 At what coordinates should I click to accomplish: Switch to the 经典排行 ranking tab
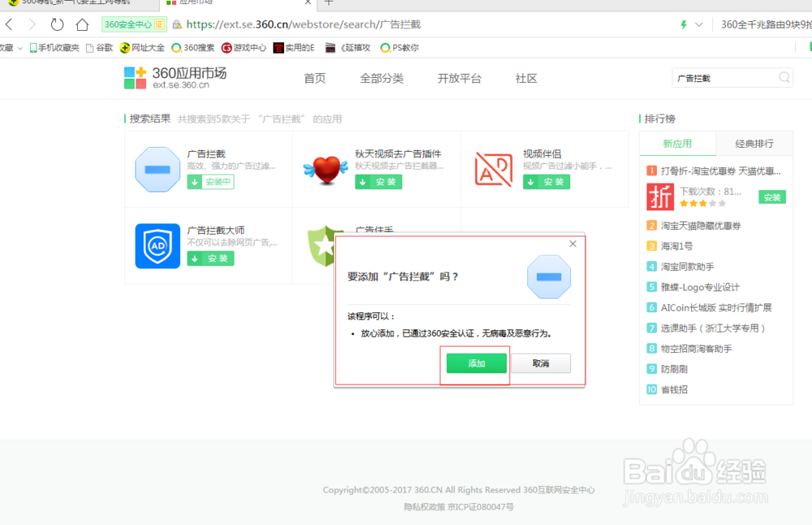(x=754, y=144)
